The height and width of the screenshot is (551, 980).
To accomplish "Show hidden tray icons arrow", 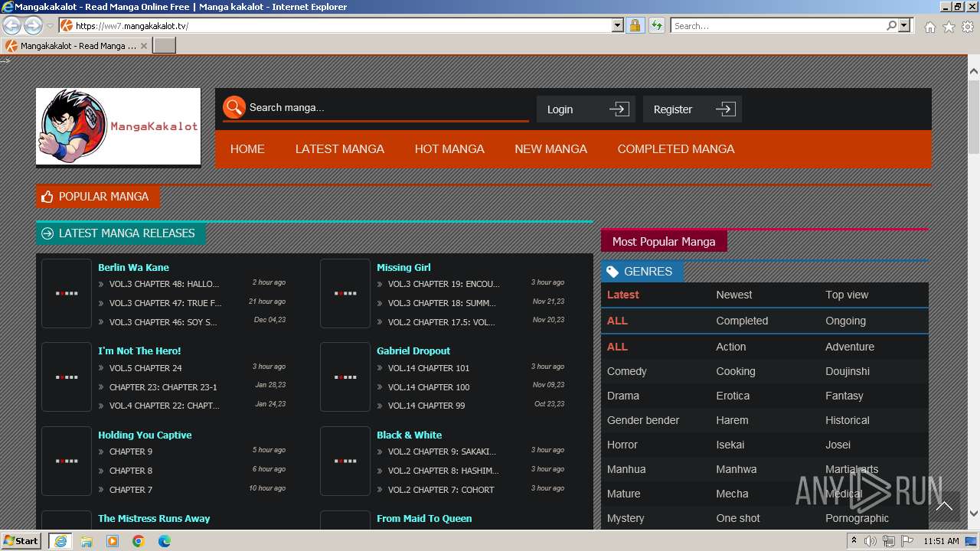I will 854,541.
